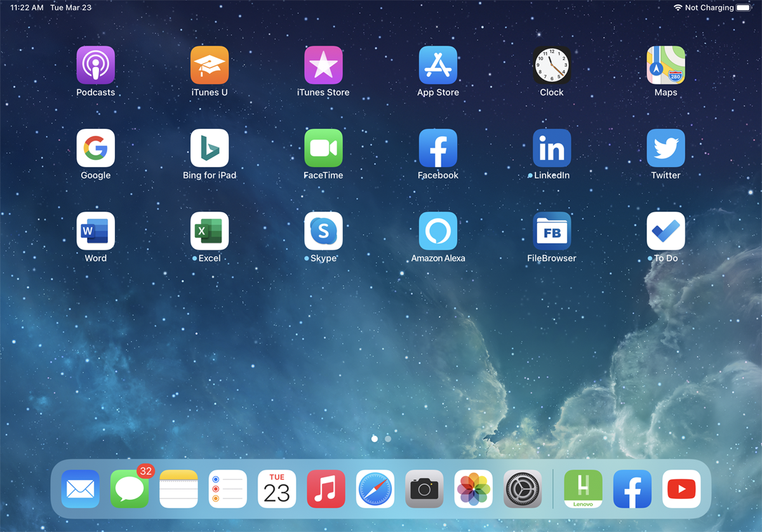The image size is (762, 532).
Task: Open the Safari browser
Action: (x=375, y=489)
